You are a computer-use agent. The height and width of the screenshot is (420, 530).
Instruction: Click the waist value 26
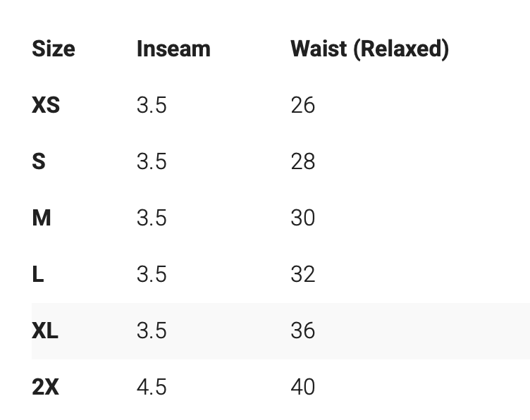[x=302, y=105]
